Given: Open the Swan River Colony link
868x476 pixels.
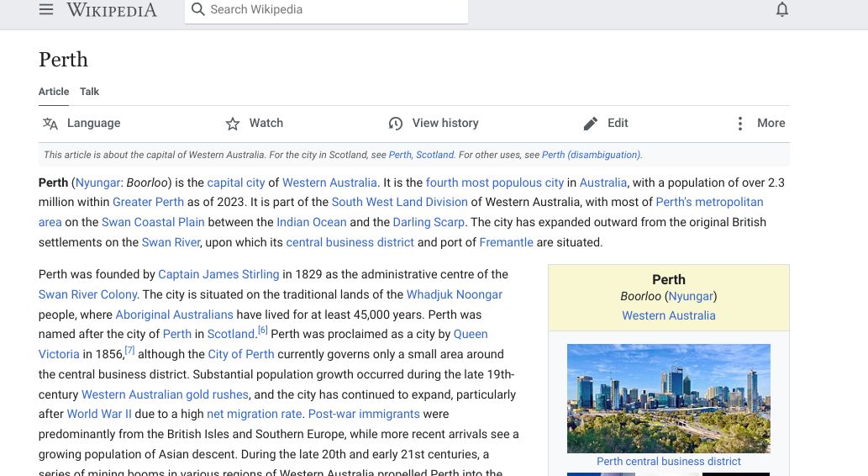Looking at the screenshot, I should [87, 295].
